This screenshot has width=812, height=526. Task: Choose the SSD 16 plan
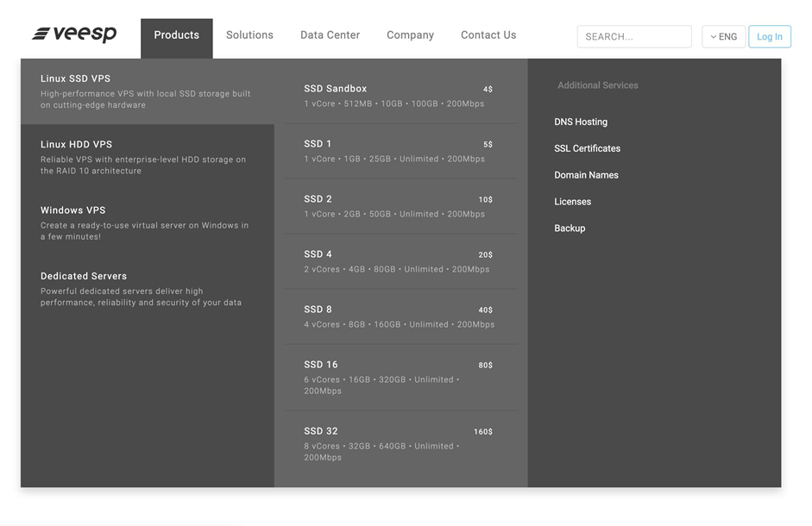click(400, 378)
